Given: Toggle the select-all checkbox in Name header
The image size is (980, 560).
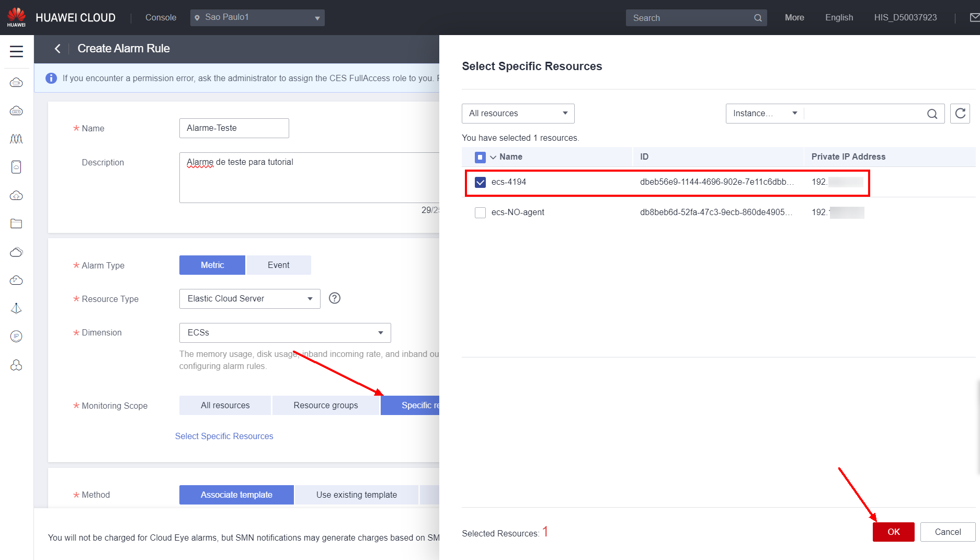Looking at the screenshot, I should [x=480, y=157].
